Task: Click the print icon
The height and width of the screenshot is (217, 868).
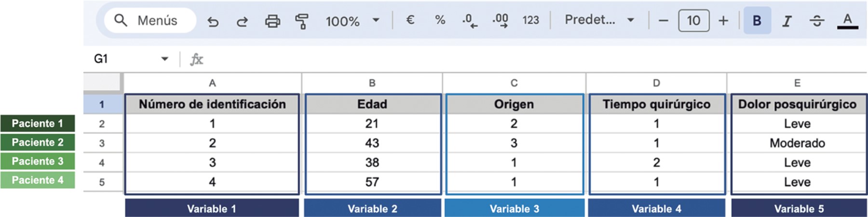Action: pos(272,21)
